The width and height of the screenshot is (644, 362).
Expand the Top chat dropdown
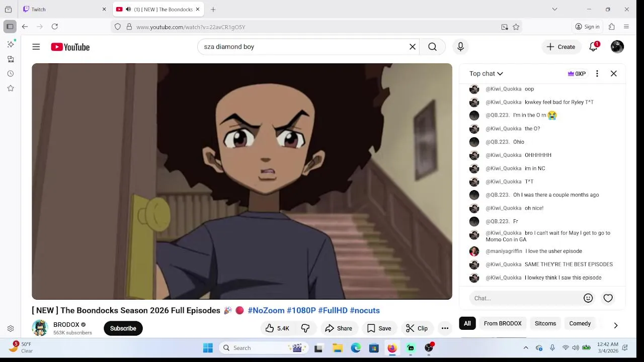(x=486, y=73)
